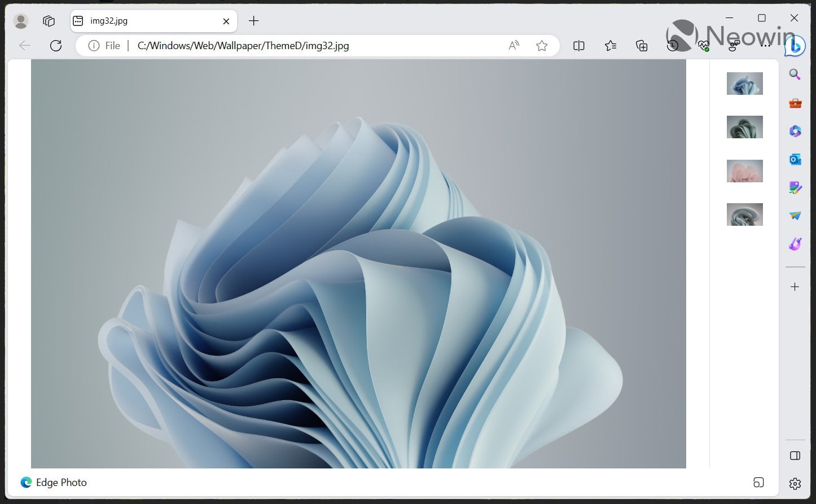Open Image Creator in the sidebar

click(x=795, y=187)
